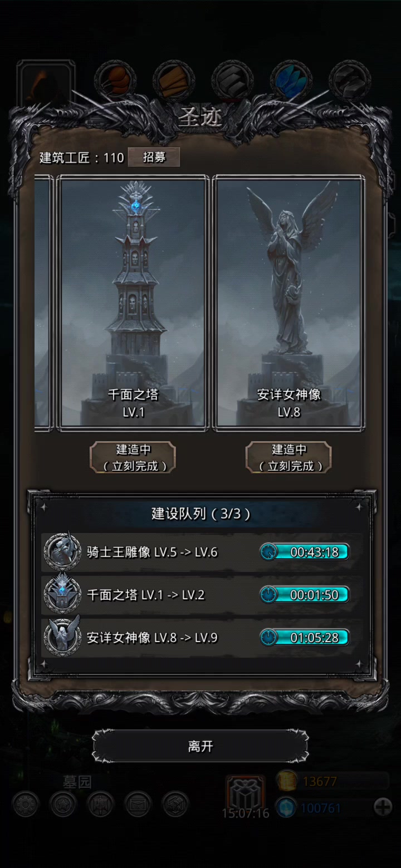Tap the wood planks resource icon
This screenshot has height=868, width=401.
[x=174, y=81]
